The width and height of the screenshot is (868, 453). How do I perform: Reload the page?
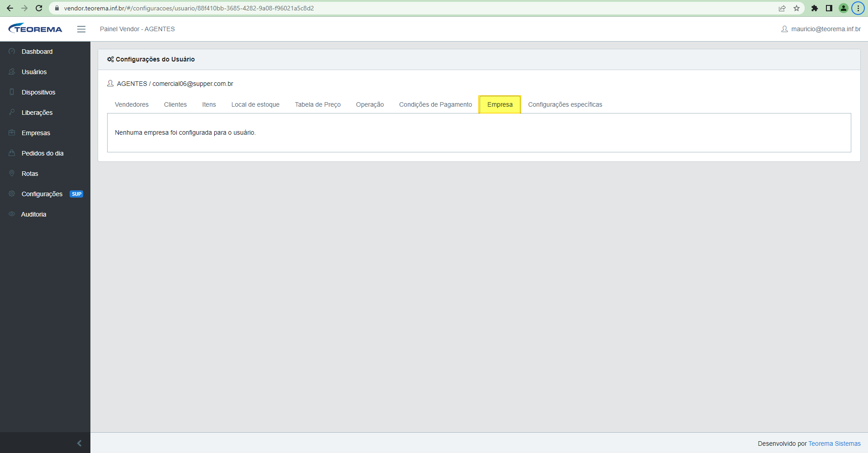[x=39, y=8]
